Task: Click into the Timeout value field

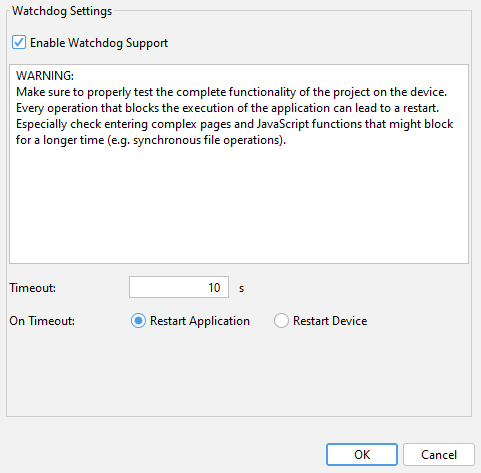Action: [179, 287]
